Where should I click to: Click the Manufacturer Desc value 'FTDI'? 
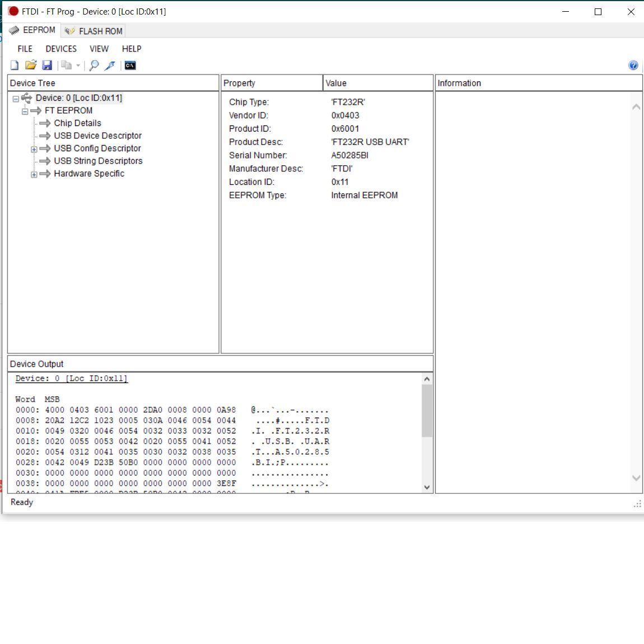pos(342,169)
